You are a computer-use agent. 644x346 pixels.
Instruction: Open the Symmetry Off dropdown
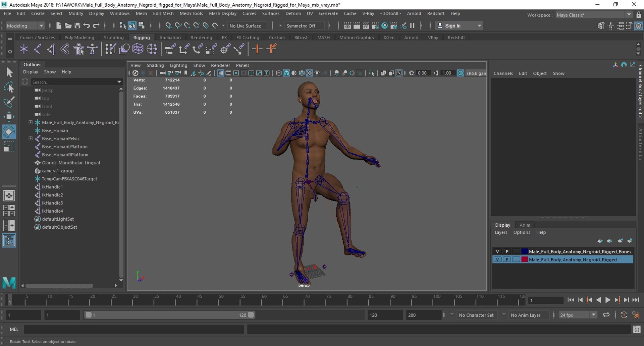tap(305, 26)
